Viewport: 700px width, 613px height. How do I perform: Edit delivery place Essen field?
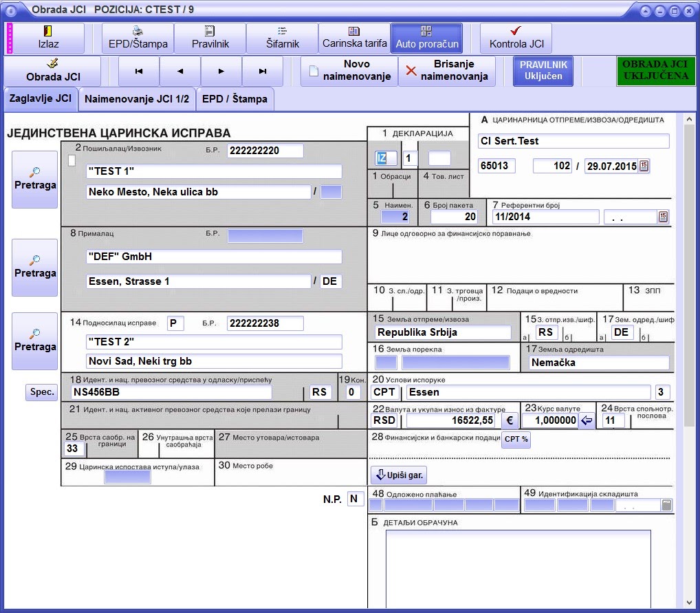[529, 392]
